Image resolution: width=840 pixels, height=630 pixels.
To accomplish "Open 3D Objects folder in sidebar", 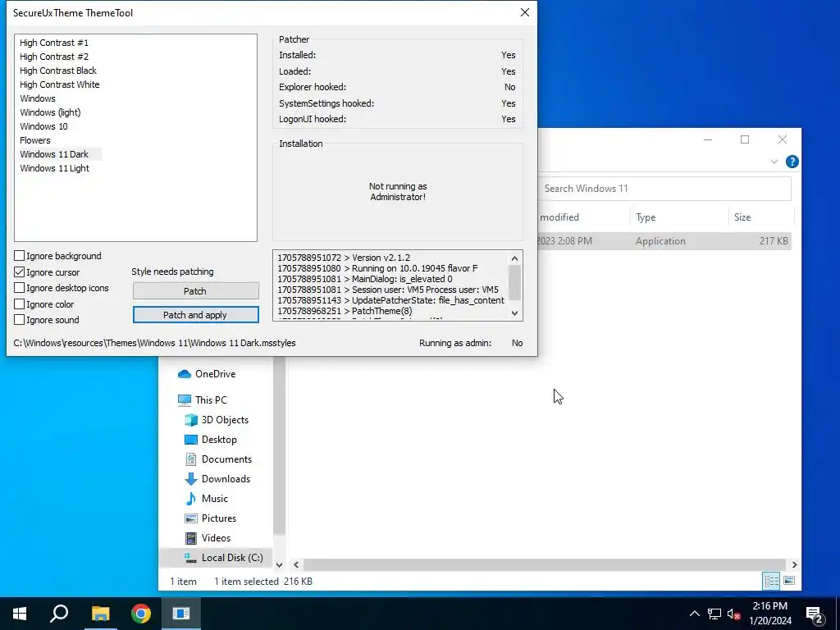I will 225,419.
